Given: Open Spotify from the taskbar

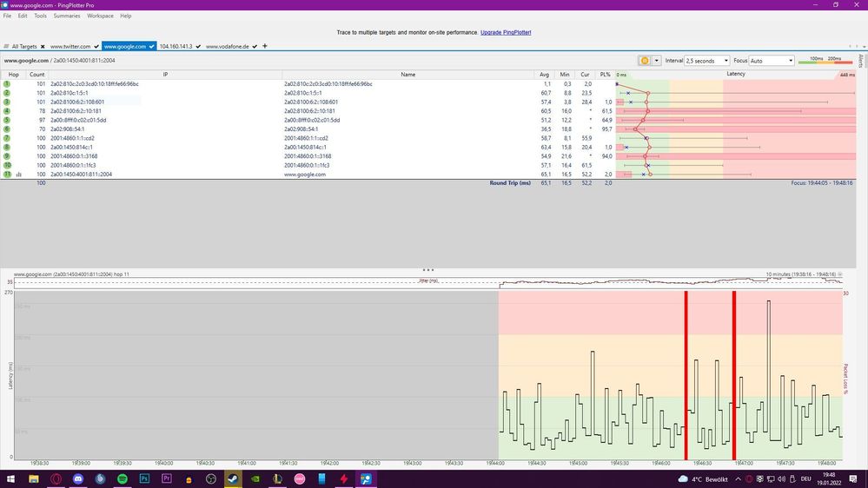Looking at the screenshot, I should click(x=122, y=478).
